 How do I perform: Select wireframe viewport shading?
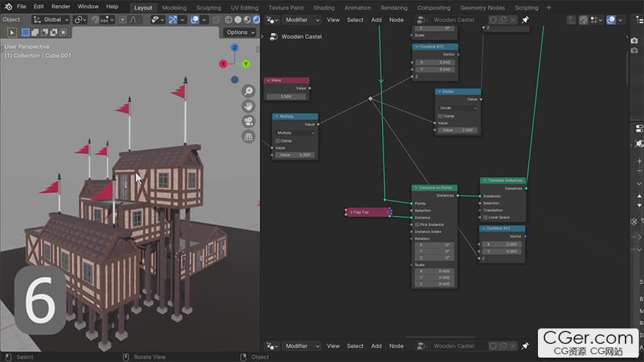228,20
